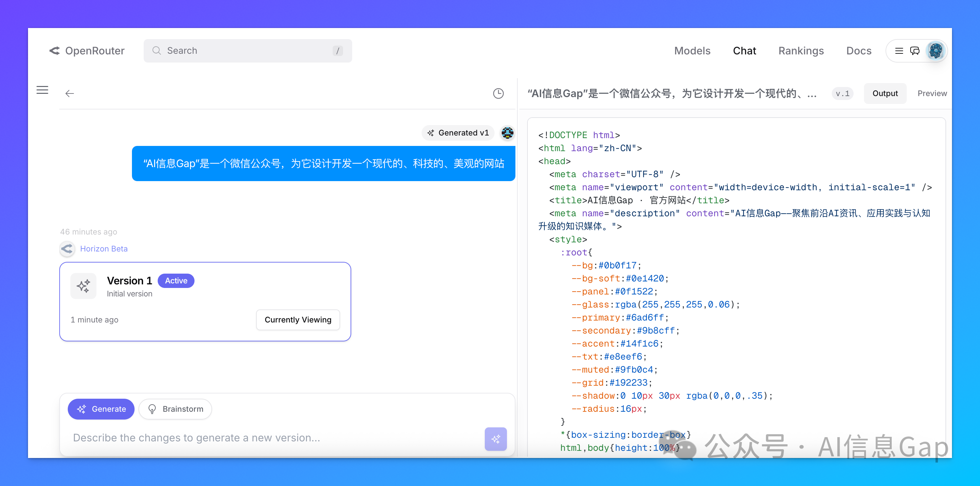Click the '<!DOCTYPE html>' code line
The height and width of the screenshot is (486, 980).
tap(579, 136)
